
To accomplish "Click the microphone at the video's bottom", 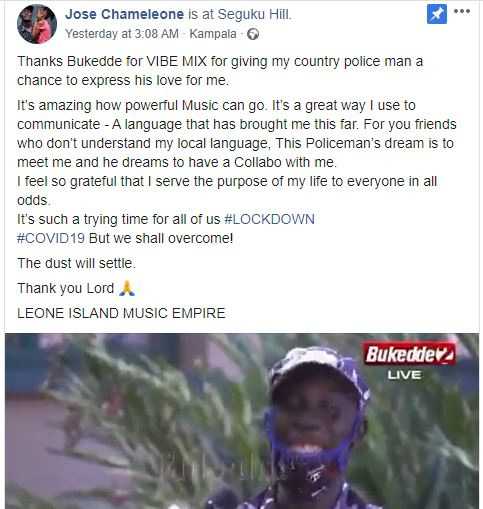I will tap(223, 499).
